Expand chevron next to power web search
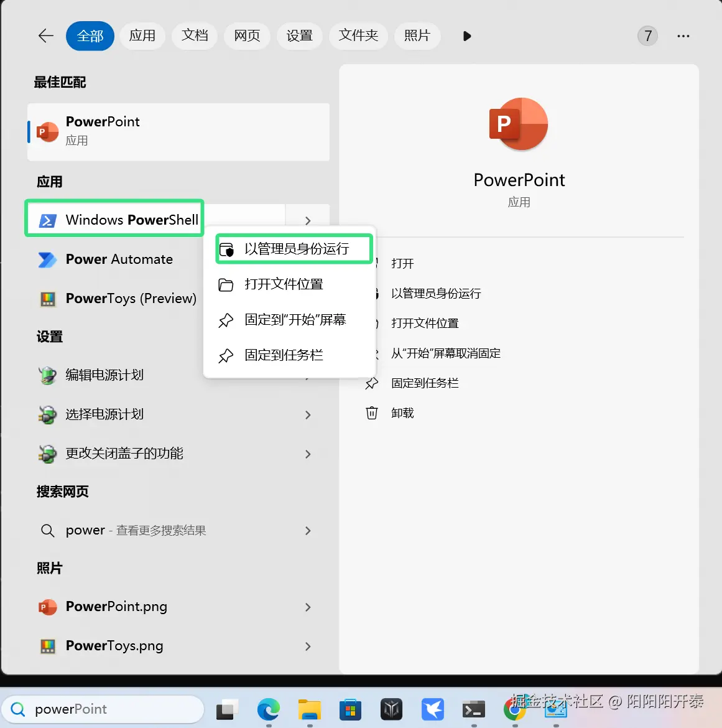This screenshot has height=728, width=722. point(308,531)
